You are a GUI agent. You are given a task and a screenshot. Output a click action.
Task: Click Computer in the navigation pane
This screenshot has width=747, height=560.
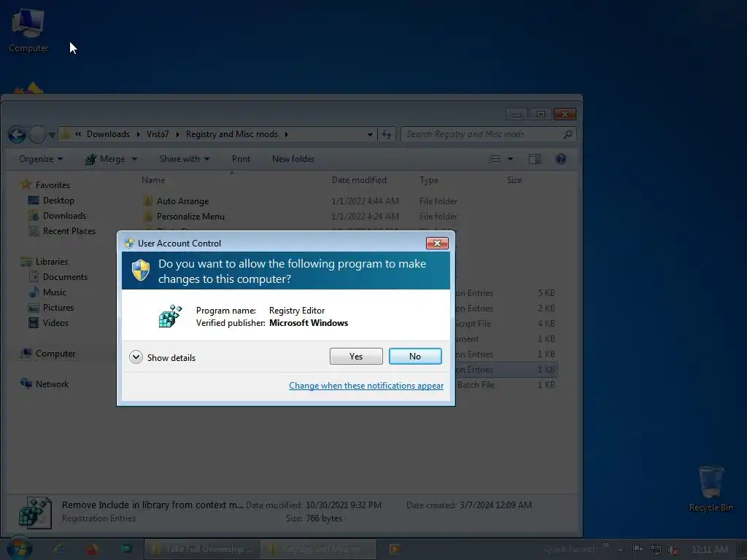tap(47, 354)
